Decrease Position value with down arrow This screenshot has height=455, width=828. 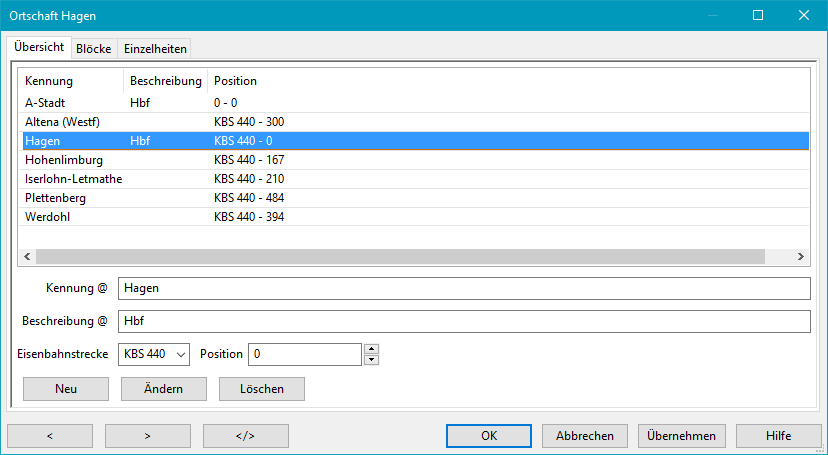[371, 360]
